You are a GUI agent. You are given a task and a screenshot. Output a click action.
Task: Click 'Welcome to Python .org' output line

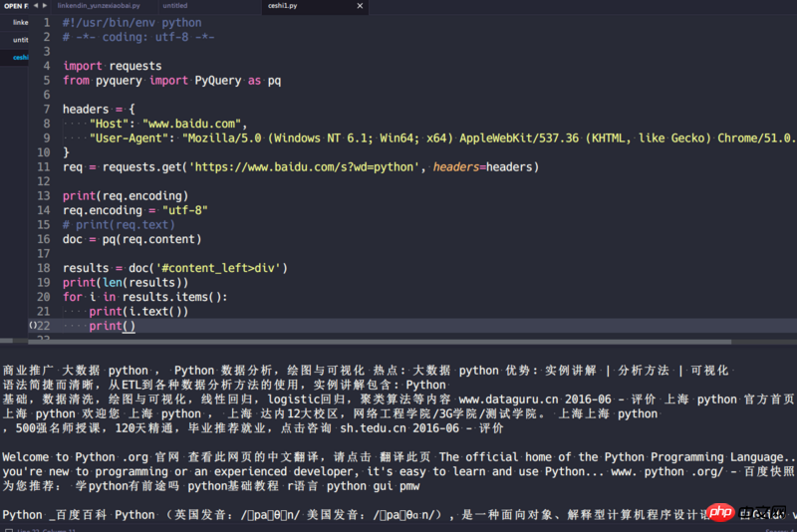pos(76,457)
